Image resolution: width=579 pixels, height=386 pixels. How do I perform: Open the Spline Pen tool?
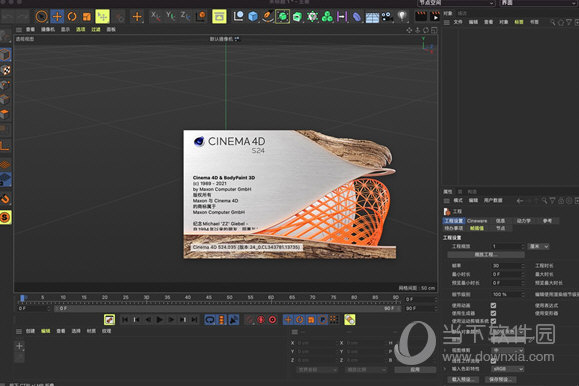267,17
